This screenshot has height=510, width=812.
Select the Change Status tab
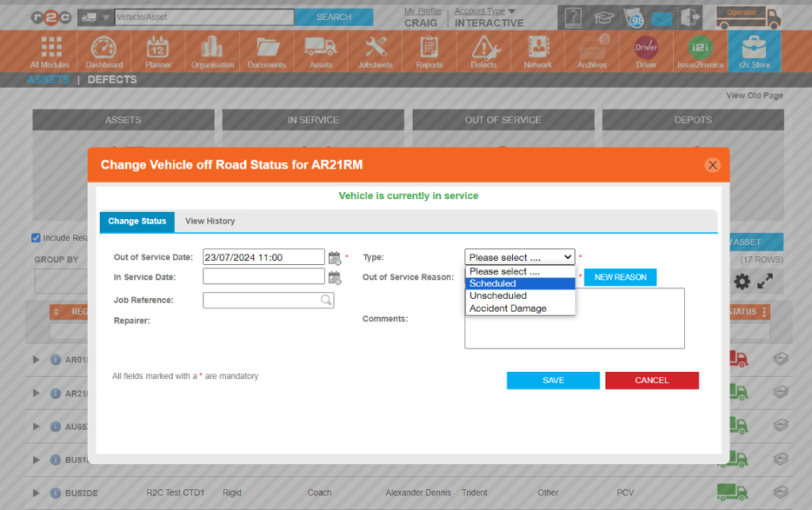137,221
